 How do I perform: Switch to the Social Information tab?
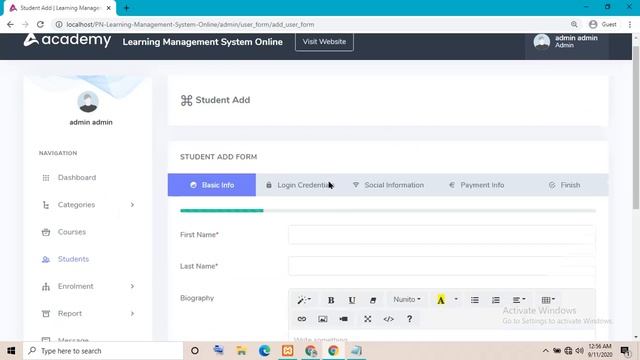click(388, 185)
